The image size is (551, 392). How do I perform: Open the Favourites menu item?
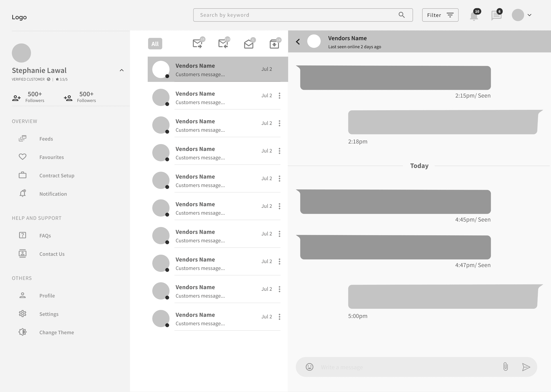tap(51, 157)
